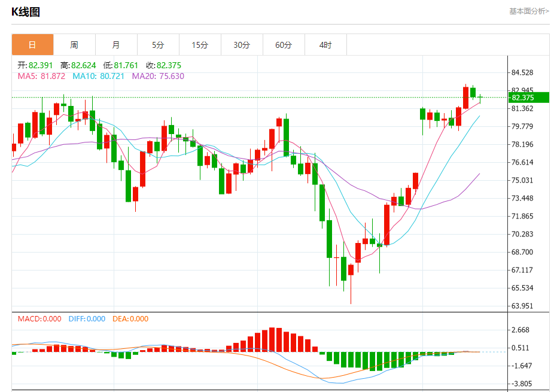Click the 65.534 price axis label
557x392 pixels.
click(522, 288)
